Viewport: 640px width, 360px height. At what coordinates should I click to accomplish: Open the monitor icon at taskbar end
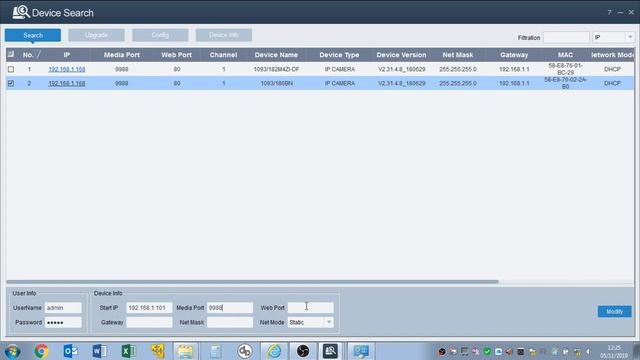361,351
